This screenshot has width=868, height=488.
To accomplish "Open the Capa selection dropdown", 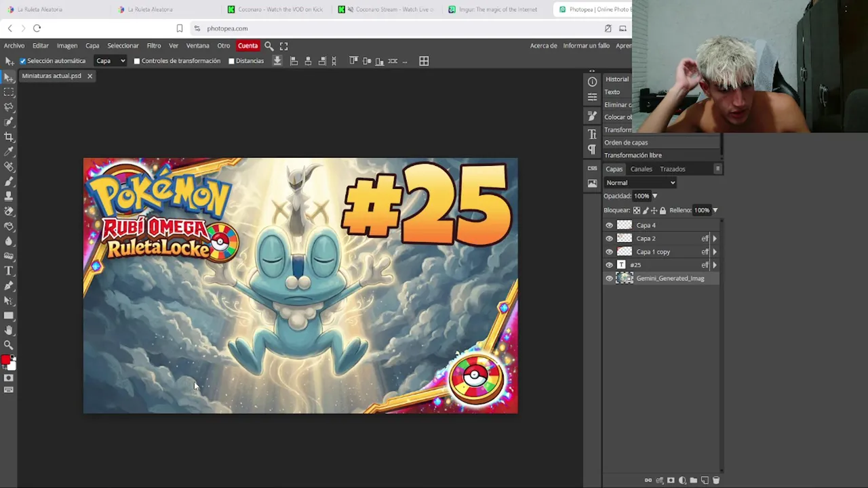I will [x=111, y=61].
